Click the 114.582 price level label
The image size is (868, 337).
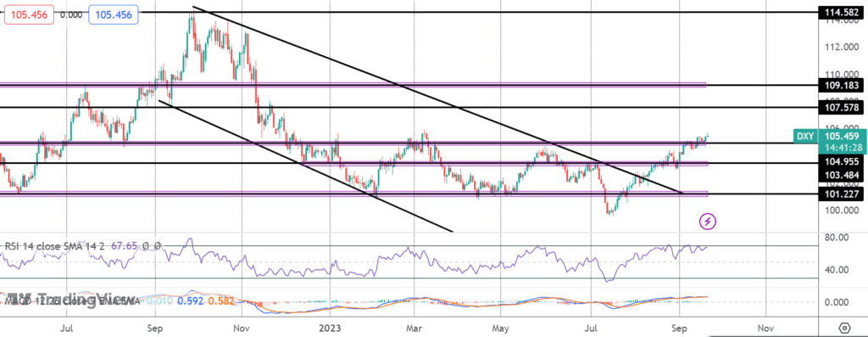point(841,11)
